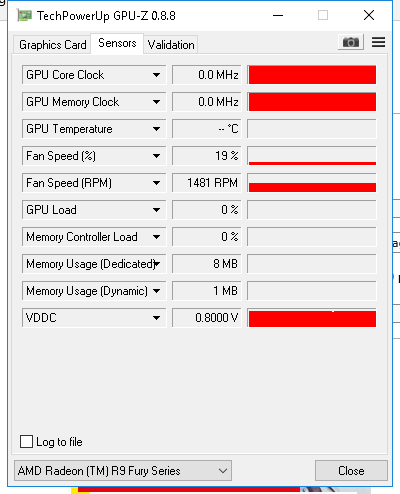Open the hamburger menu icon
Viewport: 400px width, 494px height.
coord(378,42)
